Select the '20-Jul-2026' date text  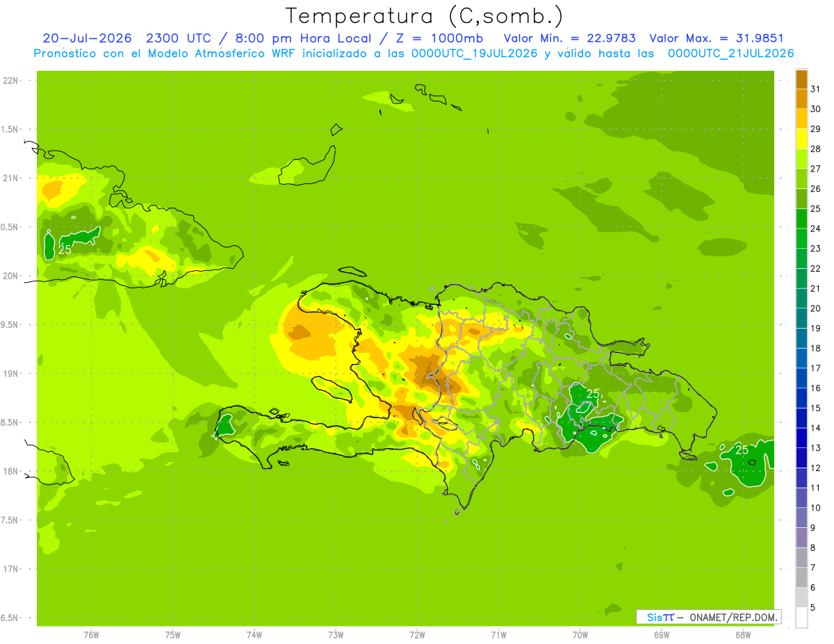pyautogui.click(x=88, y=38)
